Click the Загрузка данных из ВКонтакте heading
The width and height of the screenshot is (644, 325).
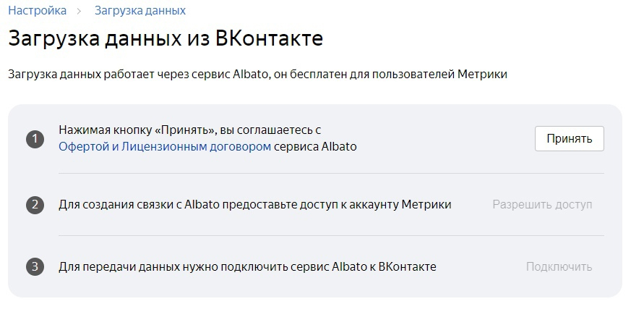point(166,38)
